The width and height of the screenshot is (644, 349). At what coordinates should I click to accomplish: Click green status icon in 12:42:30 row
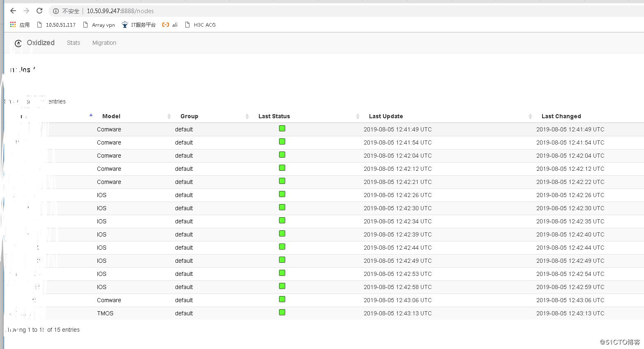pyautogui.click(x=282, y=207)
